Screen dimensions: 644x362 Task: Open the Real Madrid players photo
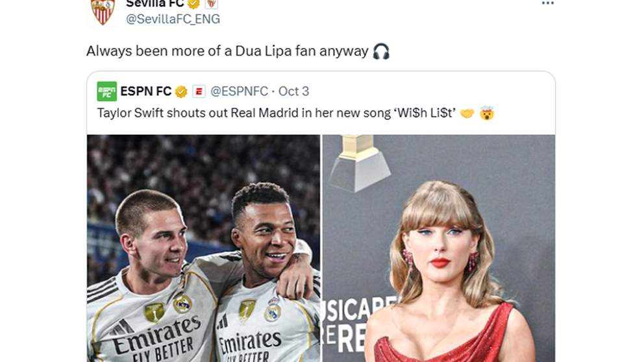(203, 248)
